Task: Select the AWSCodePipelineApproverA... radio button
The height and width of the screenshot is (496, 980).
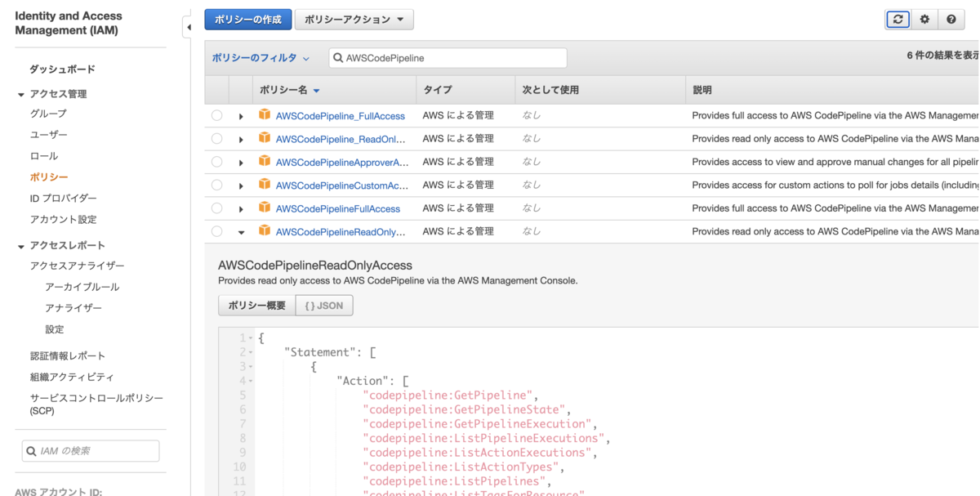Action: click(x=216, y=162)
